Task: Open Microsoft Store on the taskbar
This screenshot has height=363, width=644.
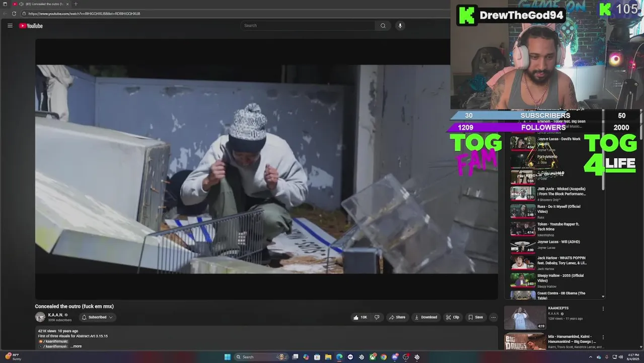Action: tap(317, 357)
